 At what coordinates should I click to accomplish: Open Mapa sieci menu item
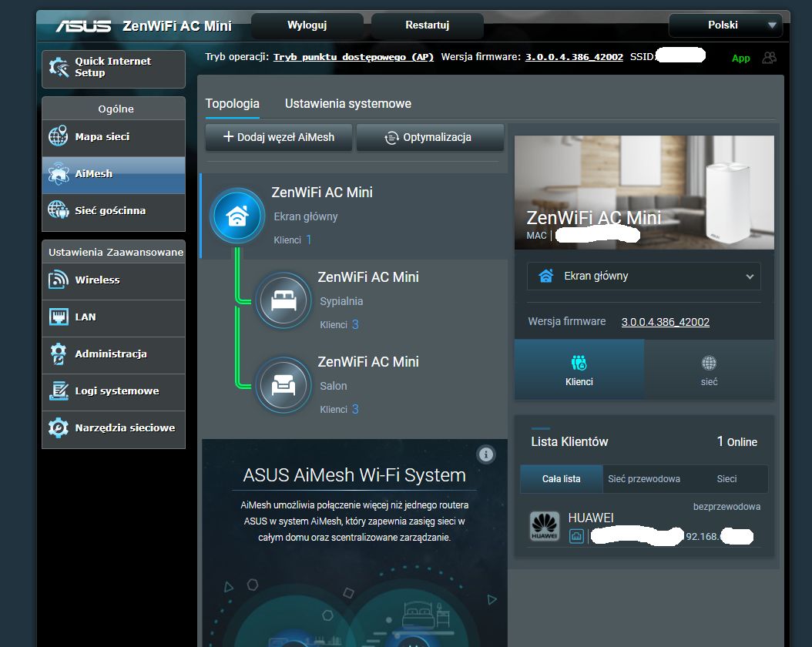tap(113, 136)
